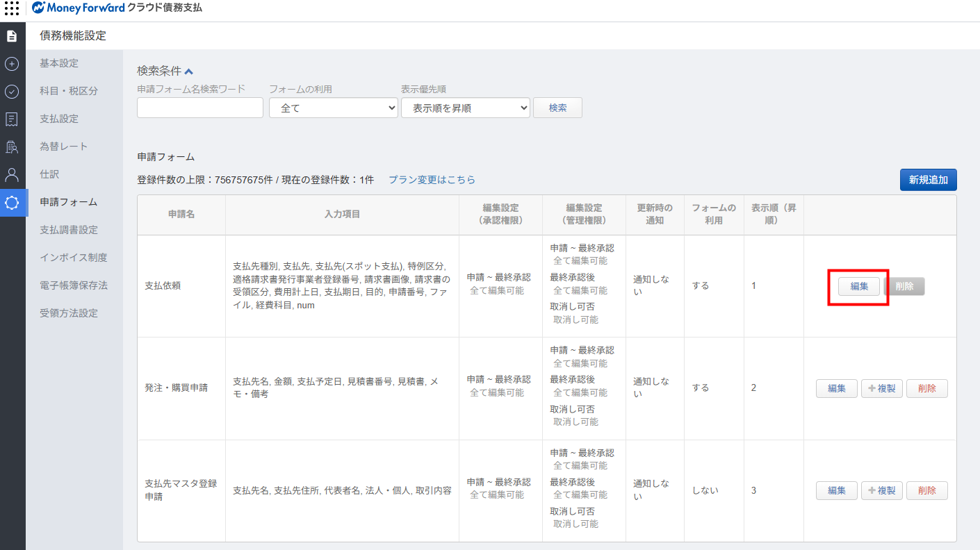
Task: Open the app launcher grid icon
Action: point(12,8)
